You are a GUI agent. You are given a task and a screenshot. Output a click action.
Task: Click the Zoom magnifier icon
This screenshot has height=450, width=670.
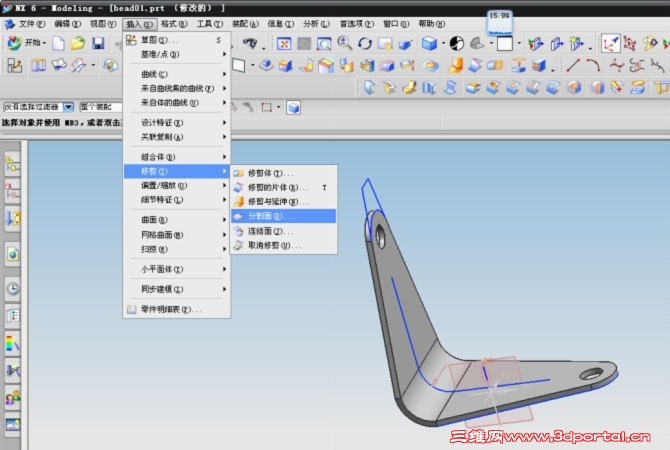click(x=344, y=43)
